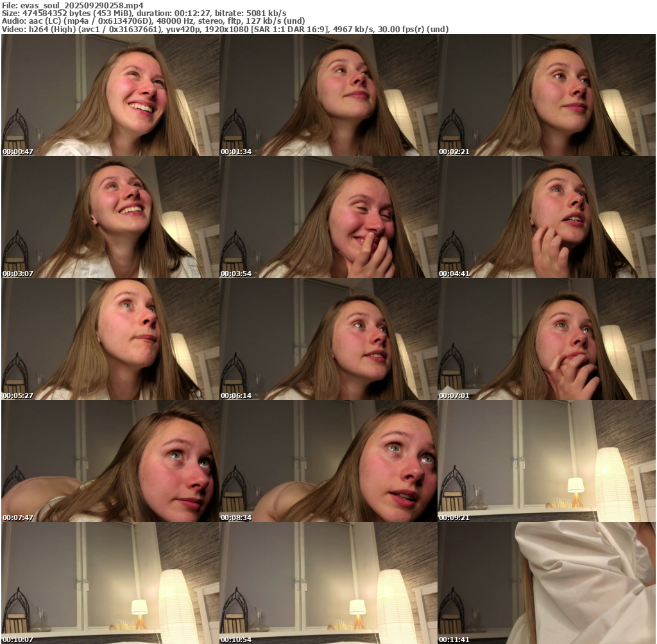Select the frame stamped 00:03:07

(110, 217)
